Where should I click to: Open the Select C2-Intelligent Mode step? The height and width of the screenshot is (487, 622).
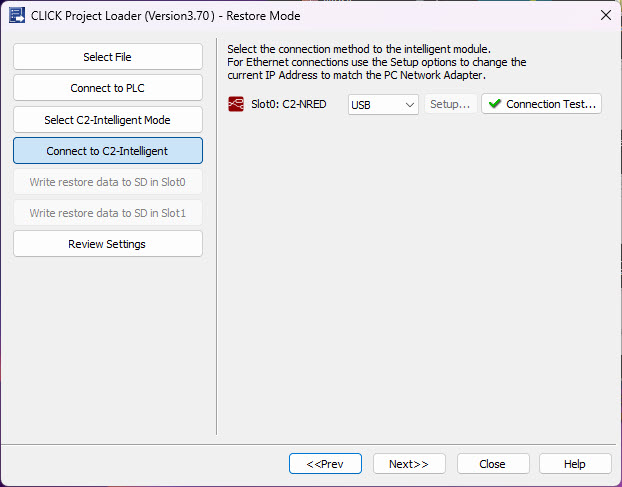coord(108,119)
